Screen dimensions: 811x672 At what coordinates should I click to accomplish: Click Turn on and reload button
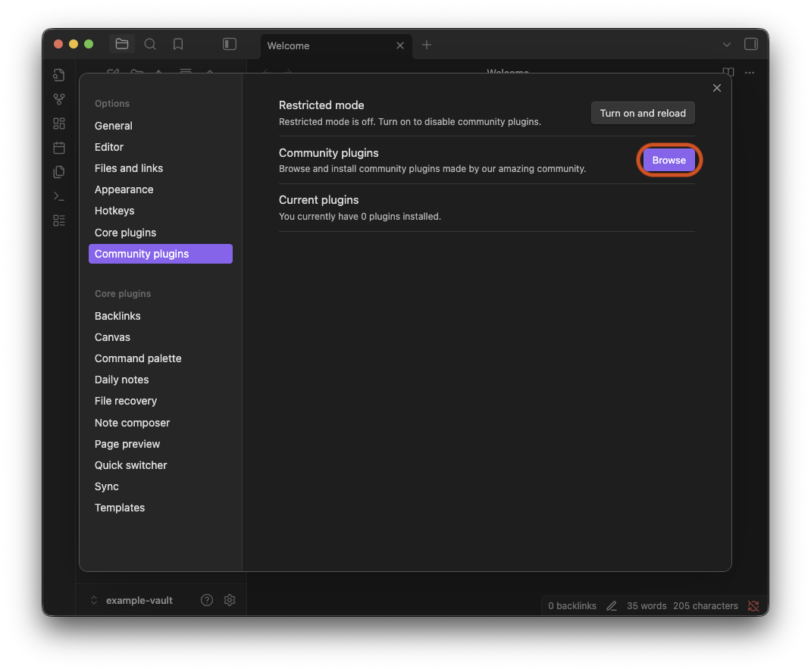pos(643,113)
